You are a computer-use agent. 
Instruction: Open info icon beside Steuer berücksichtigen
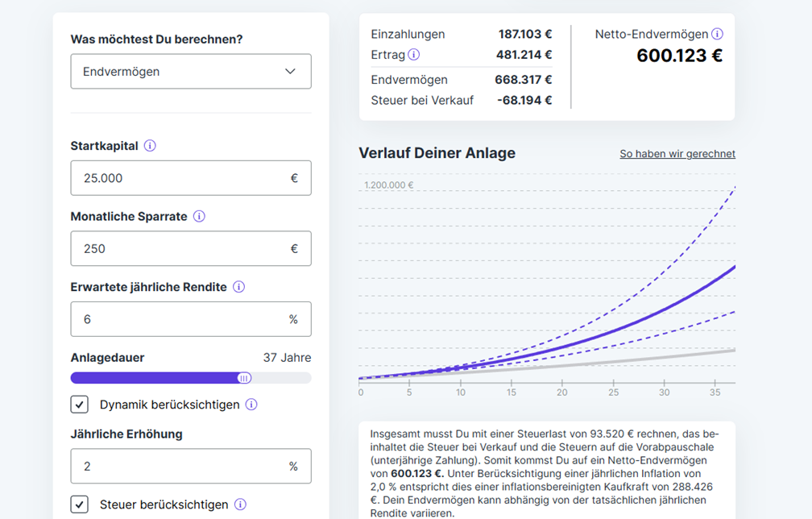[x=240, y=504]
